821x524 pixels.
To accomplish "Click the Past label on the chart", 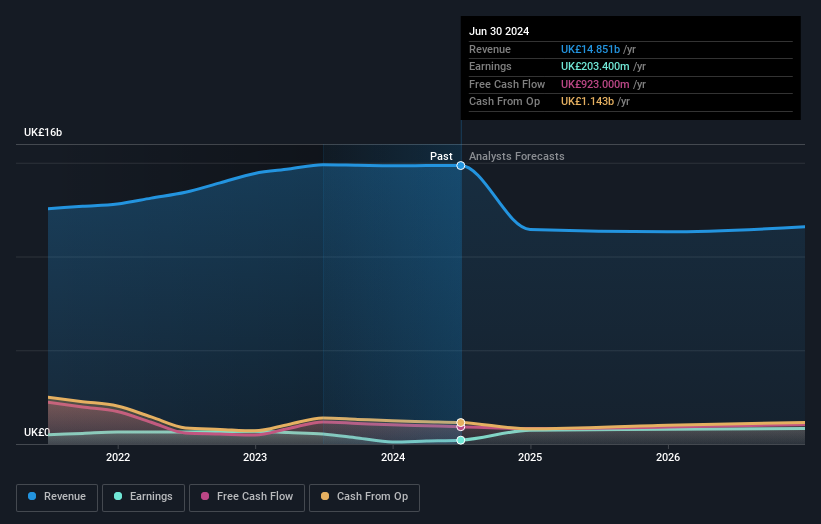I will click(x=441, y=156).
